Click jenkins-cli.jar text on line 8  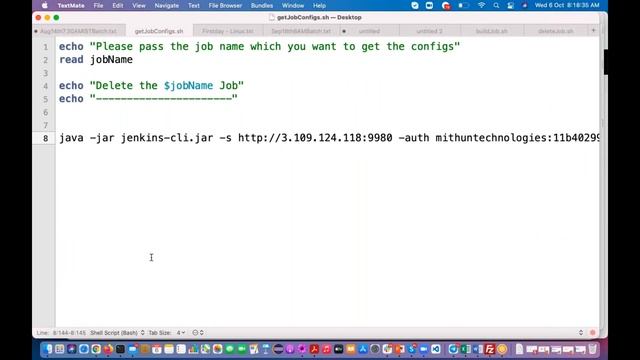[x=167, y=138]
